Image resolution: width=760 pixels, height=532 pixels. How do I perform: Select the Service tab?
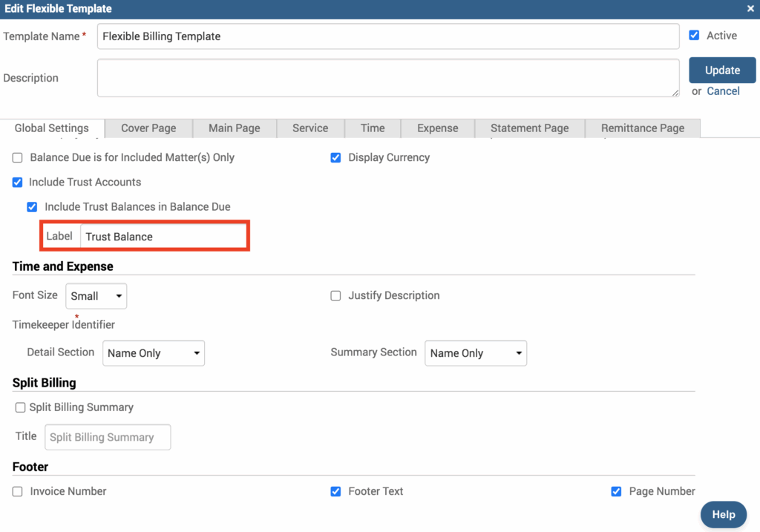click(x=310, y=128)
